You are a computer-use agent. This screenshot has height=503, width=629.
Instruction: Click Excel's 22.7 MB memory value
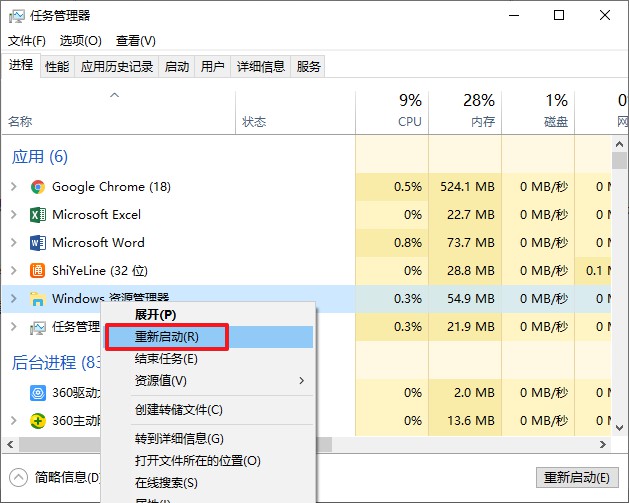[471, 215]
